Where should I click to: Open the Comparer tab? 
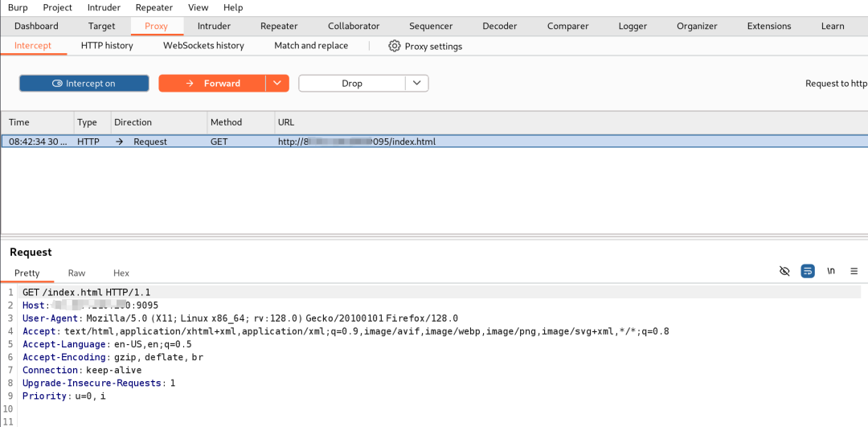click(568, 26)
